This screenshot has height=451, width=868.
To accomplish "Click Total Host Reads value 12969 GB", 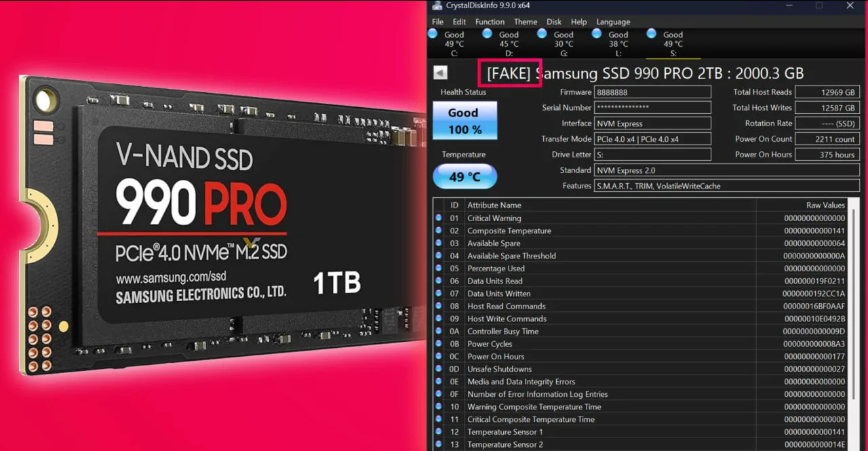I will (x=827, y=92).
